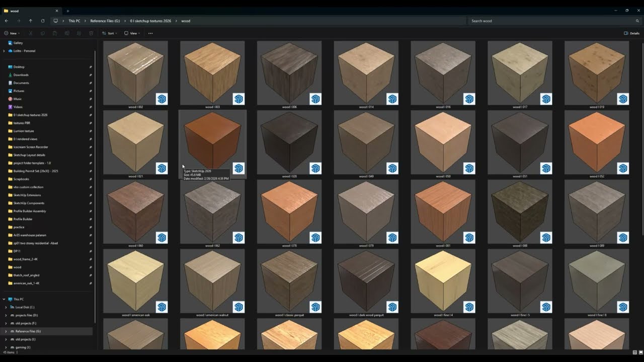Click file name 'wood l american walnut'
This screenshot has height=362, width=644.
tap(212, 315)
